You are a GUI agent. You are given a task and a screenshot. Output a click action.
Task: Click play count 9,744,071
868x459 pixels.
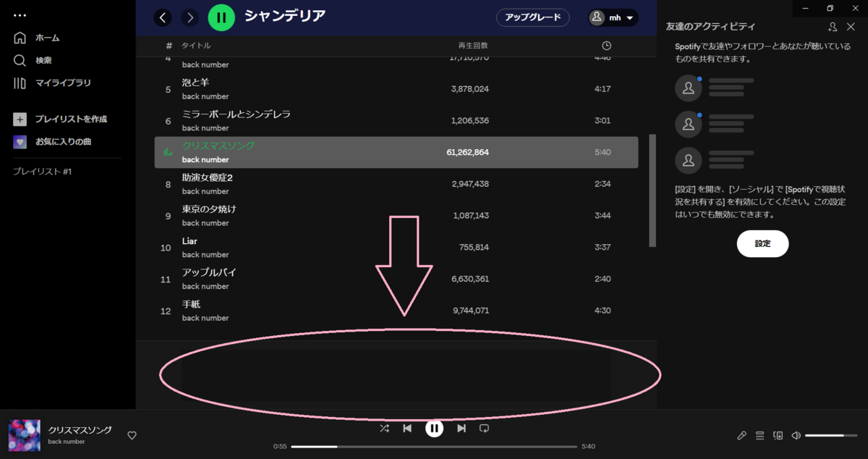(471, 311)
